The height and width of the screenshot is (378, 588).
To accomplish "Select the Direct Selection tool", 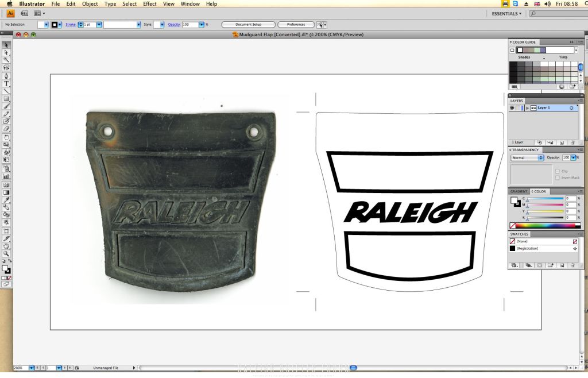I will pyautogui.click(x=6, y=52).
